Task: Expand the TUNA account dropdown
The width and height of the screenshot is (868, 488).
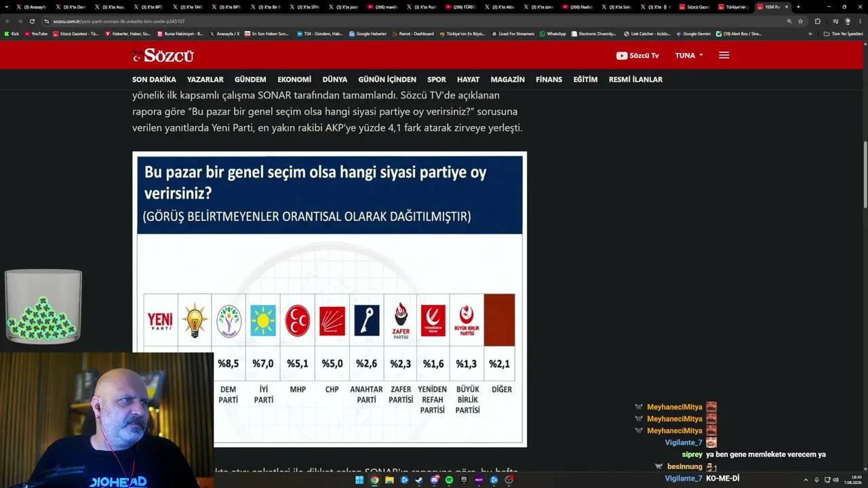Action: point(689,56)
